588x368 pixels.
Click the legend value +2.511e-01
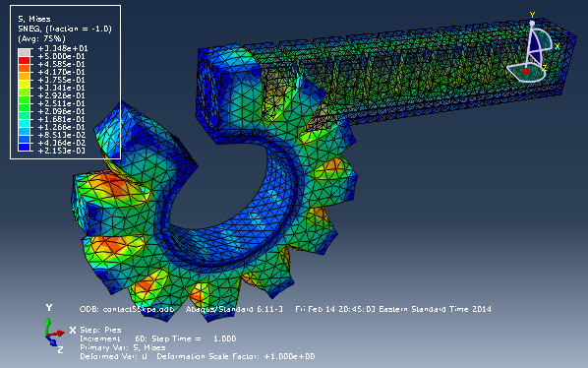tap(62, 103)
